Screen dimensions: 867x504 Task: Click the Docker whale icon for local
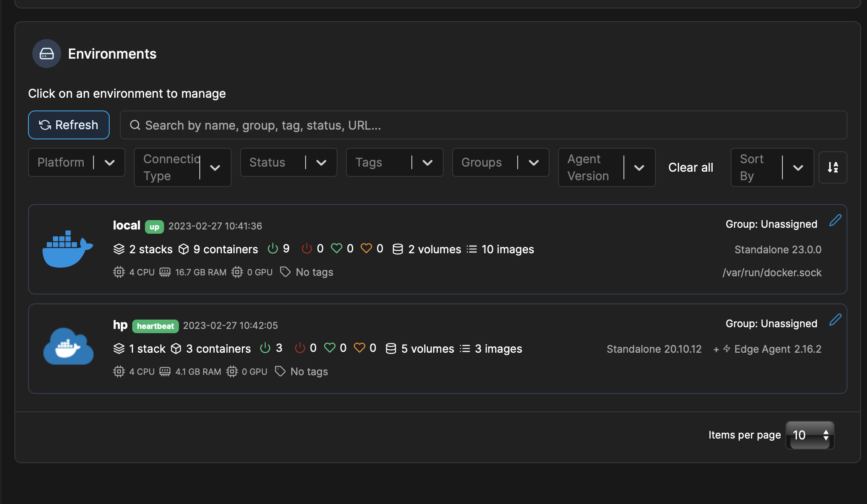point(68,249)
